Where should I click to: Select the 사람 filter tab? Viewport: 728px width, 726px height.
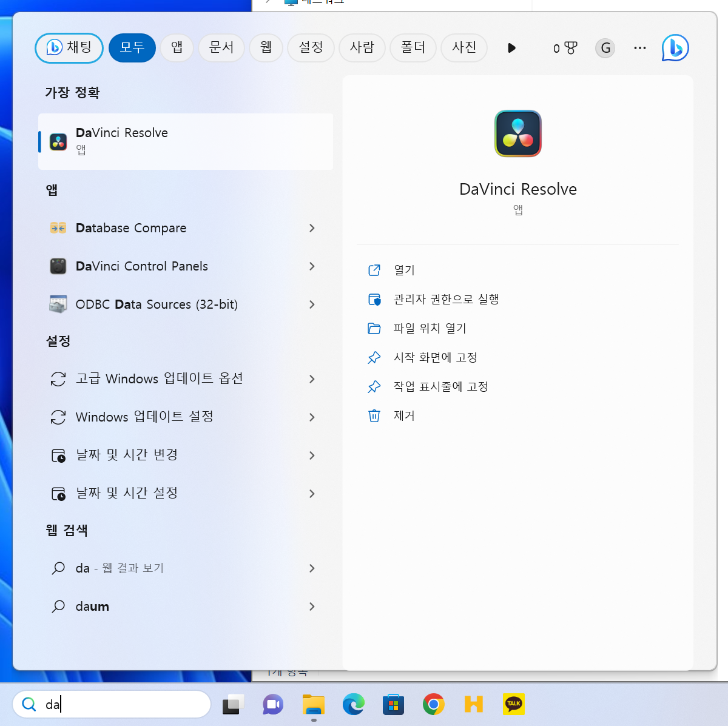pyautogui.click(x=362, y=48)
